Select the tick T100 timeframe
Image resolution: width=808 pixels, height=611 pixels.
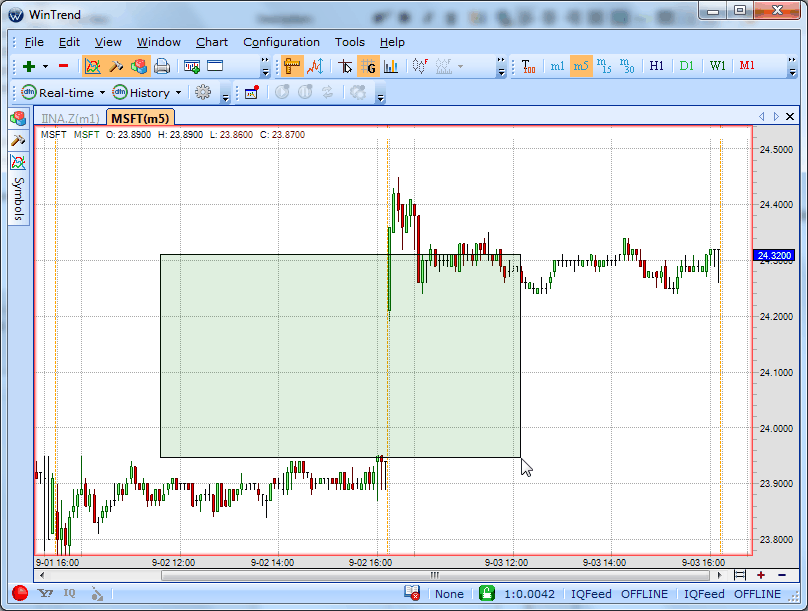(528, 66)
